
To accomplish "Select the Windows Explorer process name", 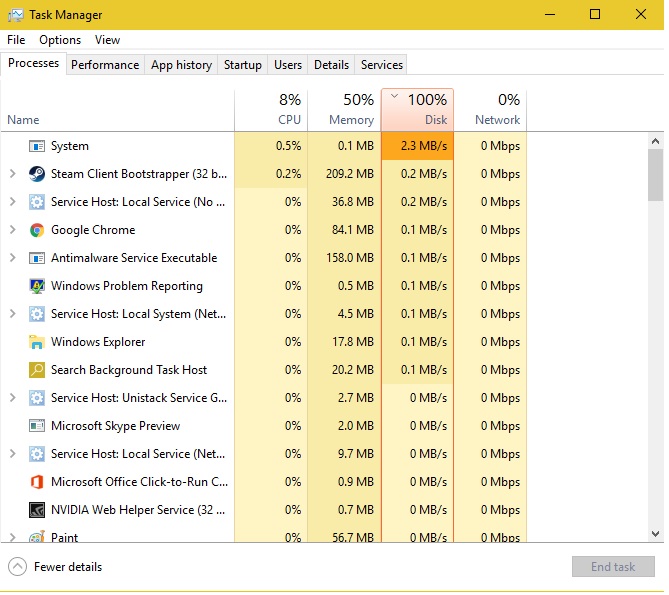I will 98,342.
